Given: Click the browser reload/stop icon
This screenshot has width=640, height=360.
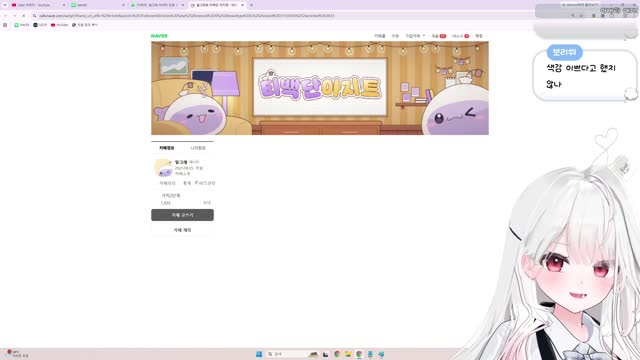Looking at the screenshot, I should pyautogui.click(x=24, y=16).
